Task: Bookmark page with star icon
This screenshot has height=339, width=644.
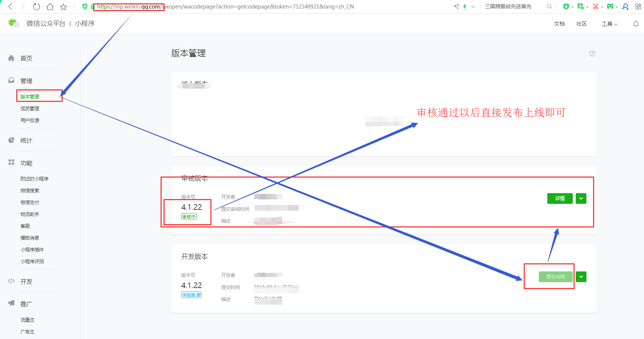Action: click(x=63, y=7)
